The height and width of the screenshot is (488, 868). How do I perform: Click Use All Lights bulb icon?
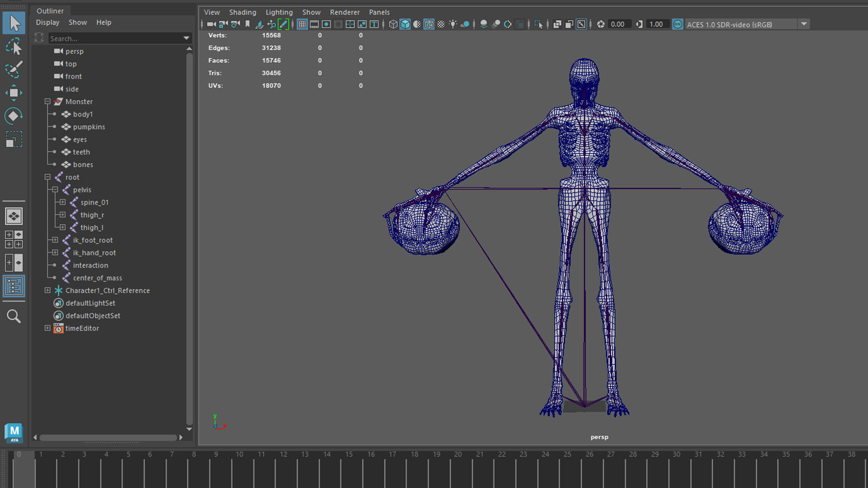(453, 24)
